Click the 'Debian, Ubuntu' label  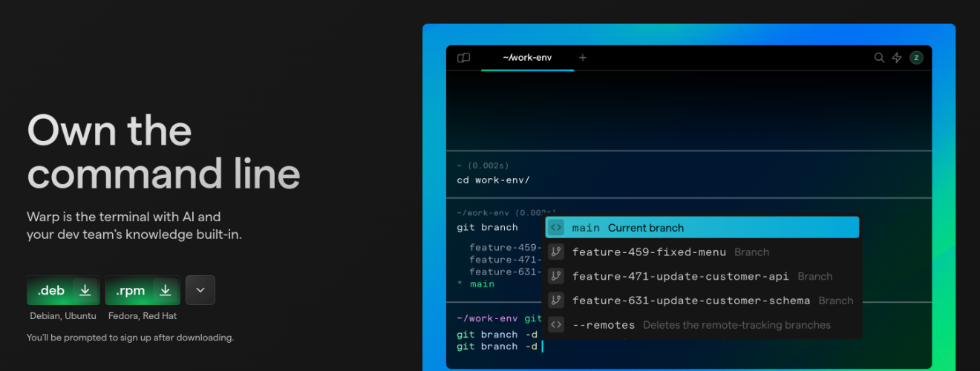[x=63, y=316]
